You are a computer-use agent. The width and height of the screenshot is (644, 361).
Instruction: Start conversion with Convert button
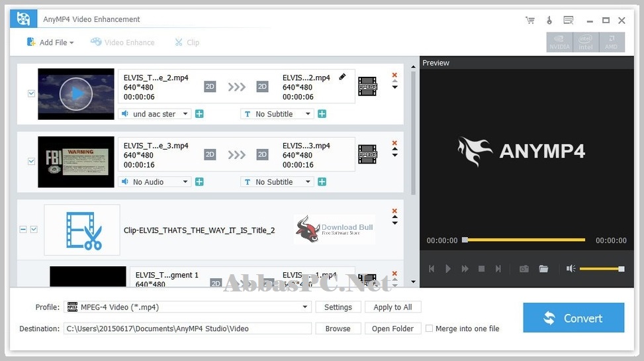(x=574, y=318)
